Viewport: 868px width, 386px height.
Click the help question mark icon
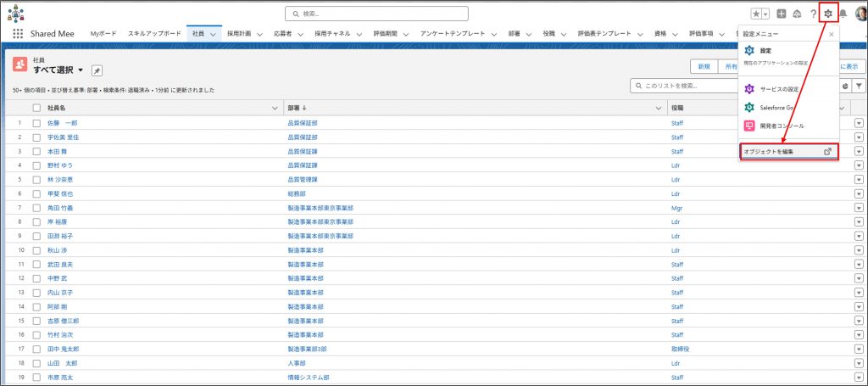814,14
